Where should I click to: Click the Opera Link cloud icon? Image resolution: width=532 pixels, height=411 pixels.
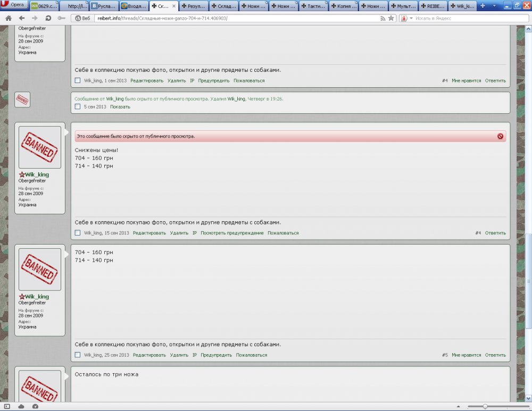tap(21, 407)
